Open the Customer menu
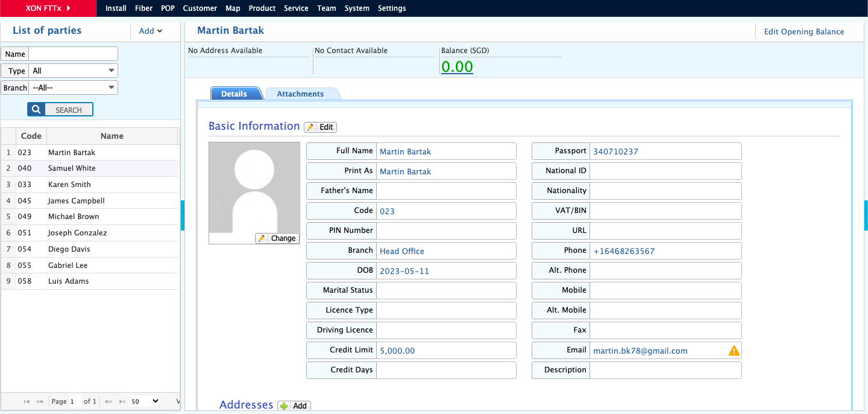 pyautogui.click(x=200, y=8)
